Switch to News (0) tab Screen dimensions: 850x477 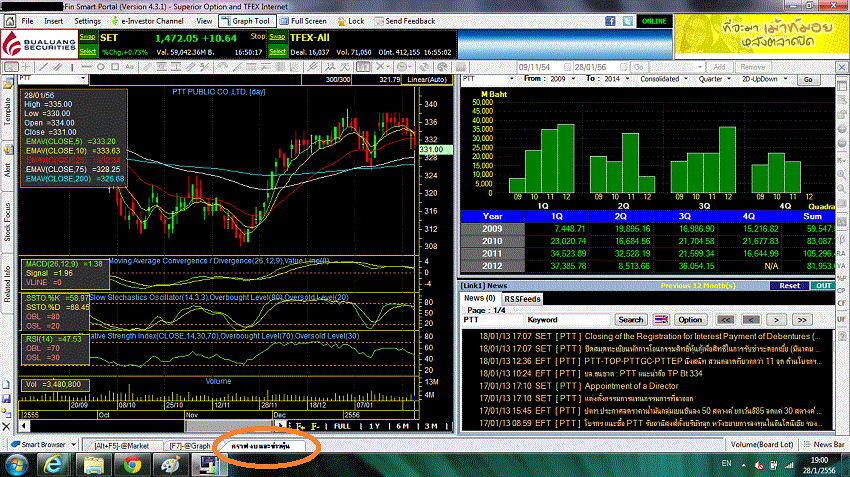(479, 298)
